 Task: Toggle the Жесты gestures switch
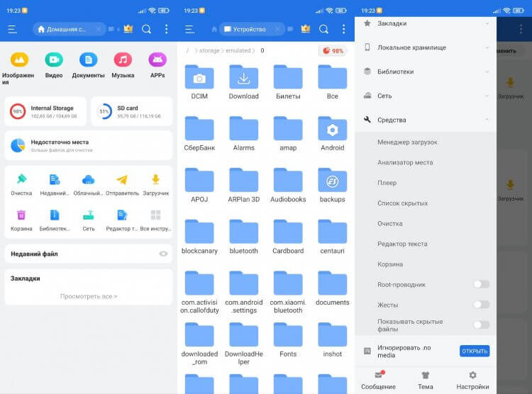(x=481, y=305)
